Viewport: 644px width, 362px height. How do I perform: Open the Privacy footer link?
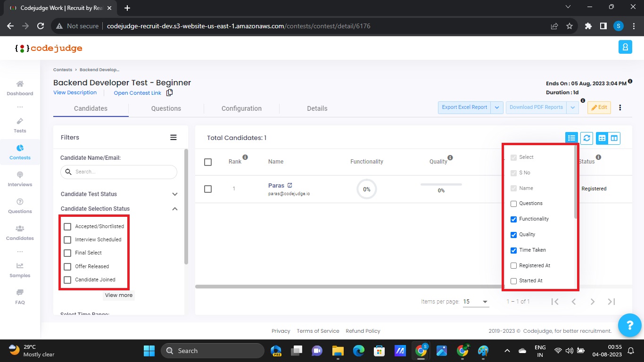[281, 331]
